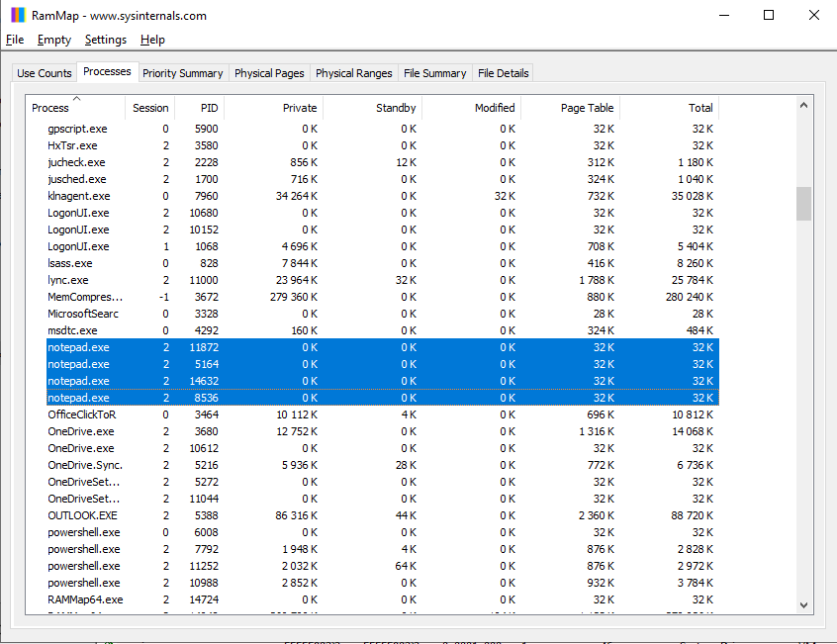Select the jusched.exe row

pyautogui.click(x=383, y=179)
